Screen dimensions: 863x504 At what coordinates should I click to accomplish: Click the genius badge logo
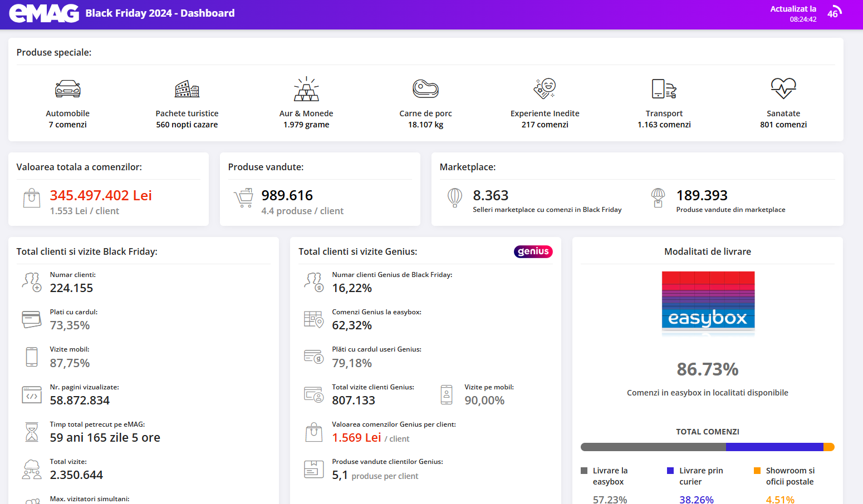(x=533, y=251)
